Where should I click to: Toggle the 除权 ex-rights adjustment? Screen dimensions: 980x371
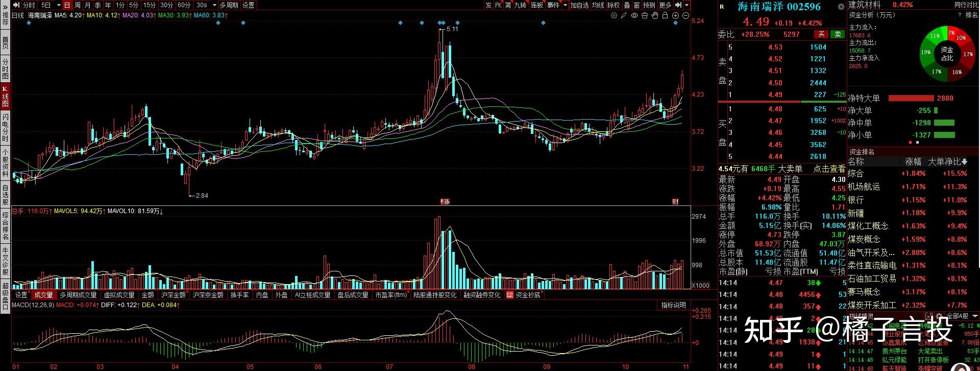click(613, 5)
